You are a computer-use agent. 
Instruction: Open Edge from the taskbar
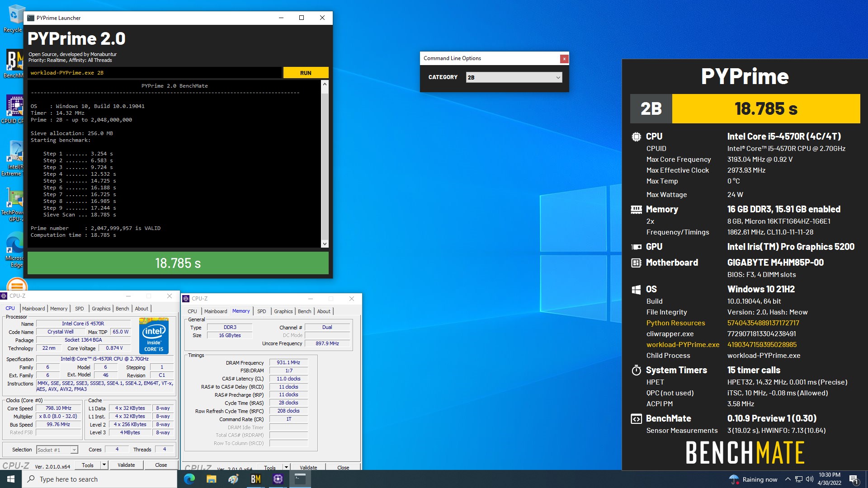click(x=189, y=479)
